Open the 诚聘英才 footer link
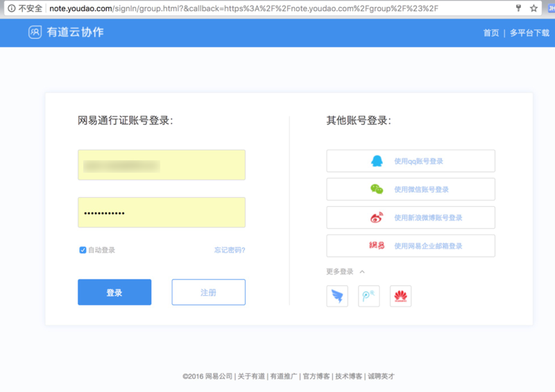The width and height of the screenshot is (555, 392). pyautogui.click(x=381, y=376)
